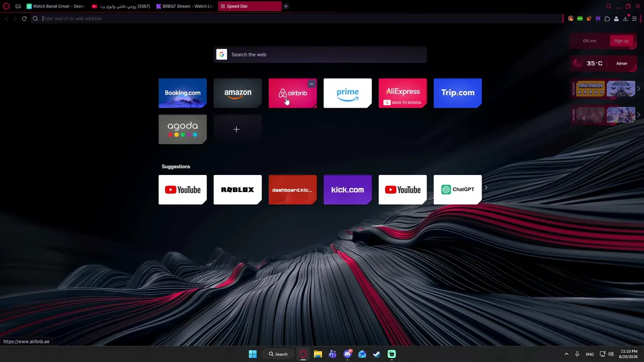This screenshot has width=644, height=362.
Task: Open the Booking.com speed dial tile
Action: pyautogui.click(x=183, y=93)
